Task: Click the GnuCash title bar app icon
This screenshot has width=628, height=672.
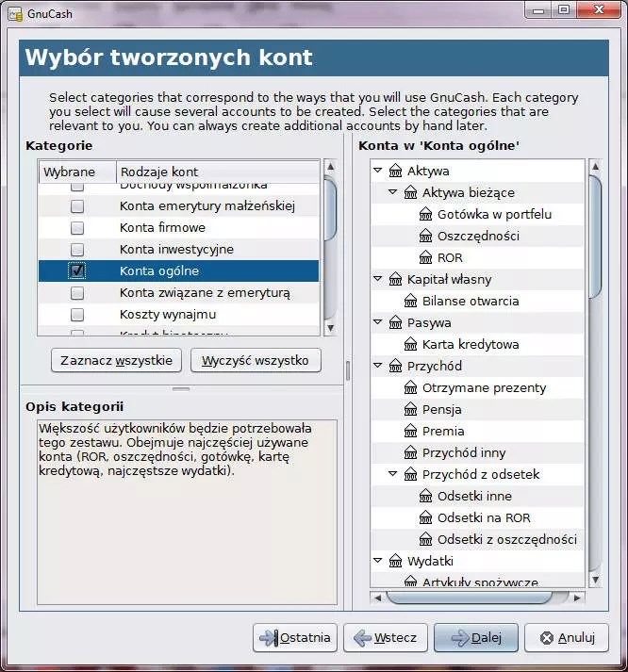Action: [x=15, y=14]
